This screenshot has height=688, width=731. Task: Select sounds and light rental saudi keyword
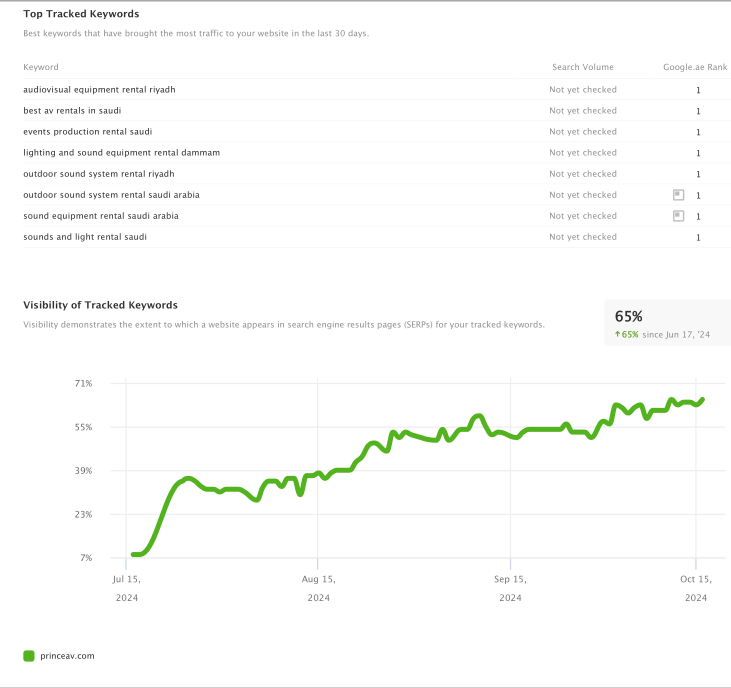[85, 236]
